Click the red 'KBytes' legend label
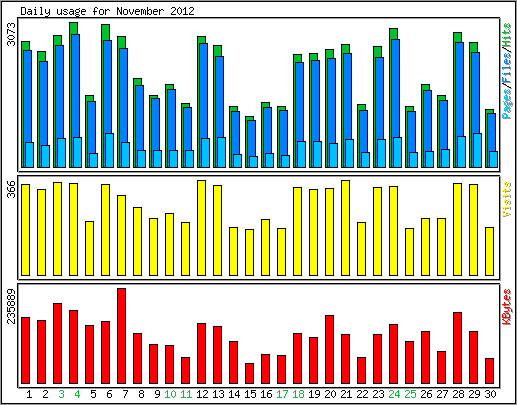 click(x=507, y=307)
